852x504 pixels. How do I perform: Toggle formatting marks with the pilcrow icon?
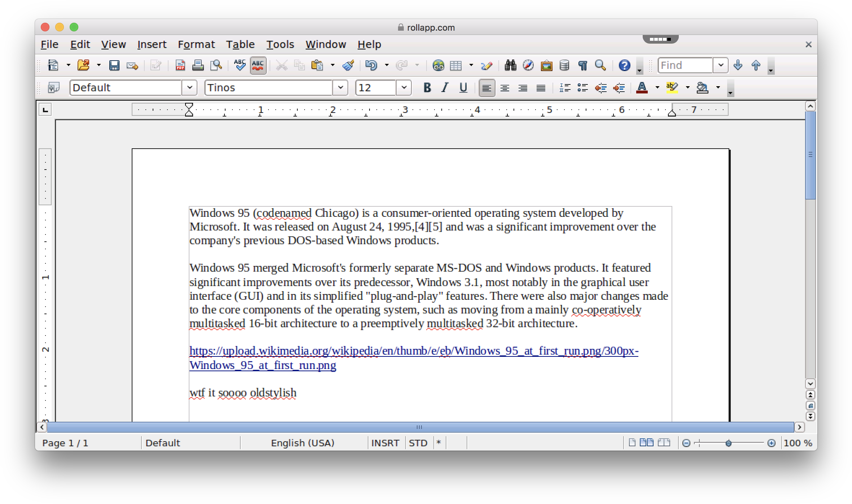pos(582,65)
